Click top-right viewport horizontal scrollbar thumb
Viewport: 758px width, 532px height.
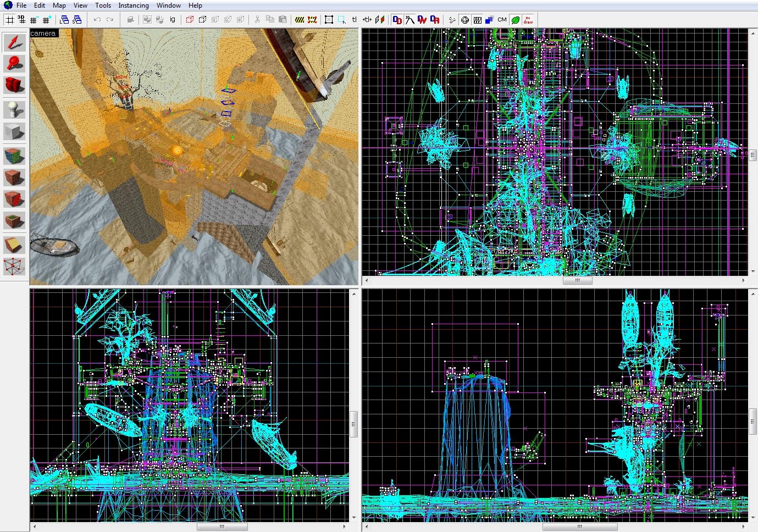[x=577, y=280]
